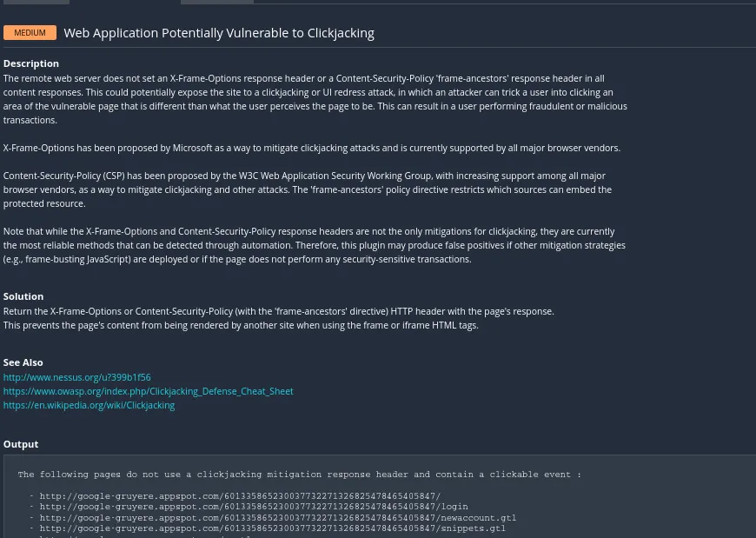Click the paragraph about X-Frame-Options proposed by Microsoft
756x538 pixels.
[311, 148]
